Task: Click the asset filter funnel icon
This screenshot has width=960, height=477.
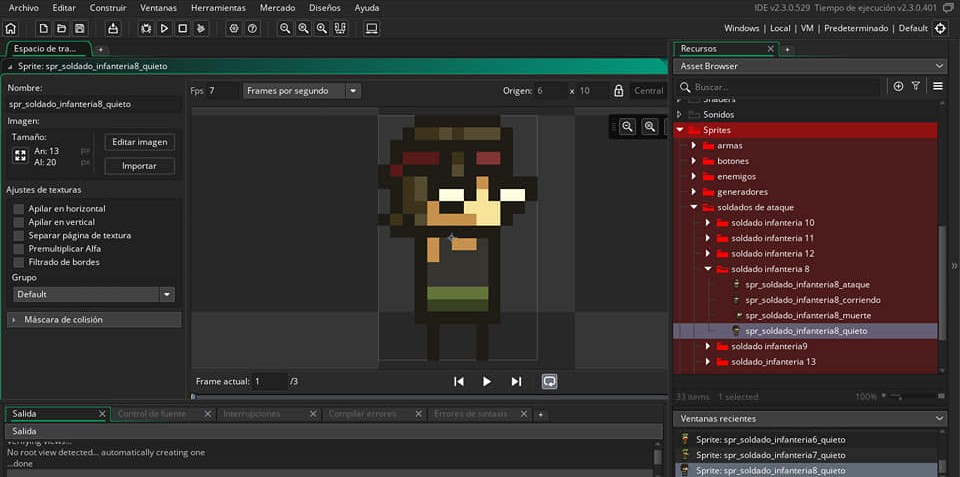Action: pyautogui.click(x=915, y=87)
